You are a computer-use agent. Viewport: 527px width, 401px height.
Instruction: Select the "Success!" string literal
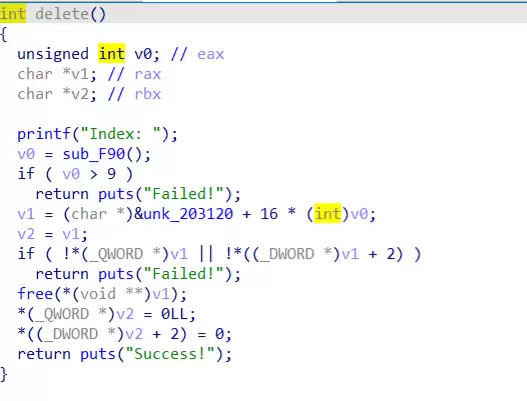[x=170, y=354]
